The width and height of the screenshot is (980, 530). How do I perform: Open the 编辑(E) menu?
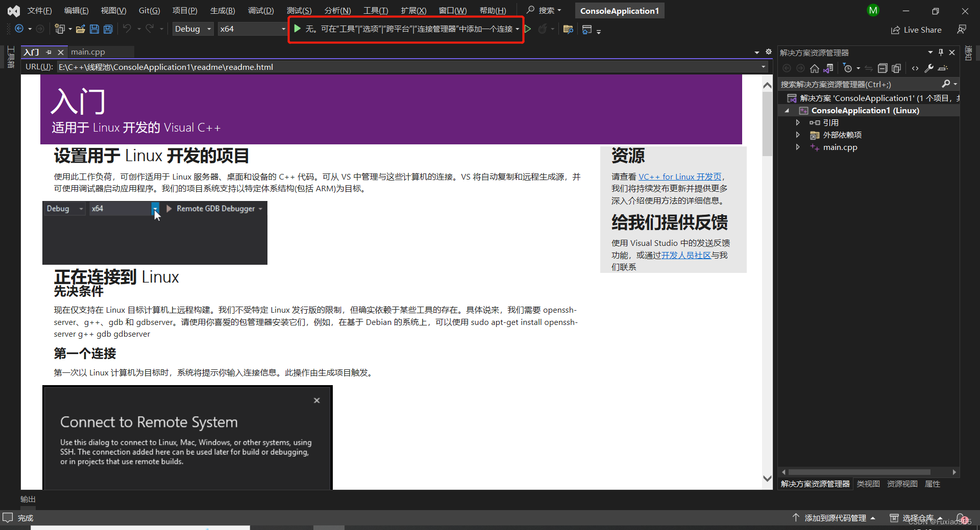pyautogui.click(x=76, y=11)
